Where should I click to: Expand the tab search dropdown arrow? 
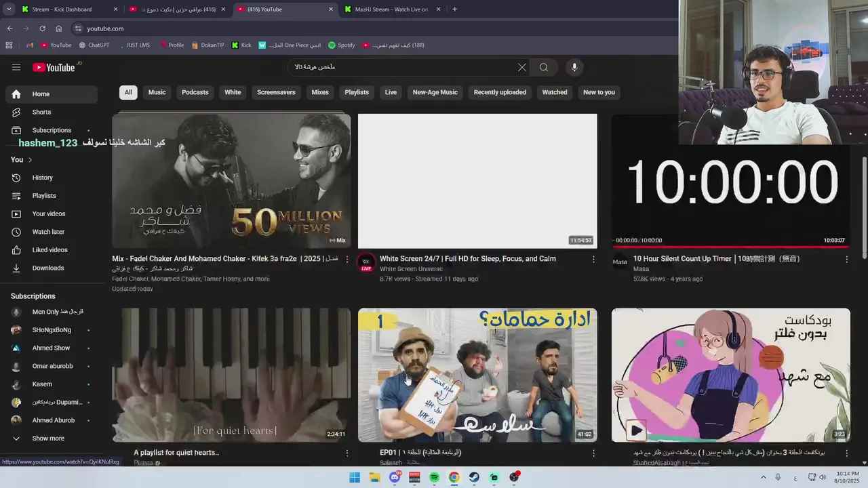[x=9, y=9]
